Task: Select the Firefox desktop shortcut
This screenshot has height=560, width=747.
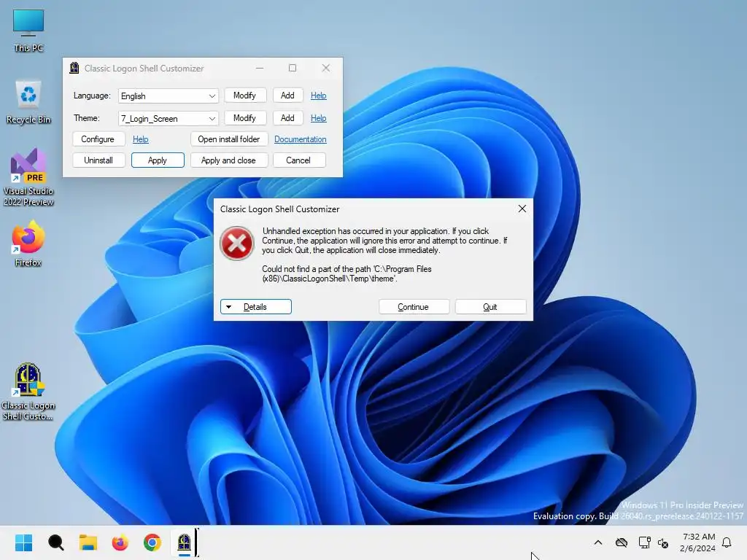Action: [28, 244]
